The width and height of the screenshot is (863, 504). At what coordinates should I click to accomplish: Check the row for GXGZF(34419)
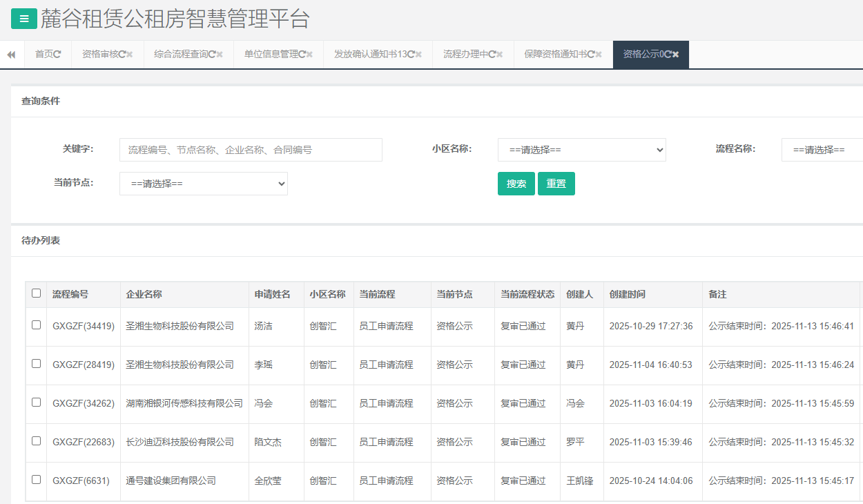coord(37,325)
